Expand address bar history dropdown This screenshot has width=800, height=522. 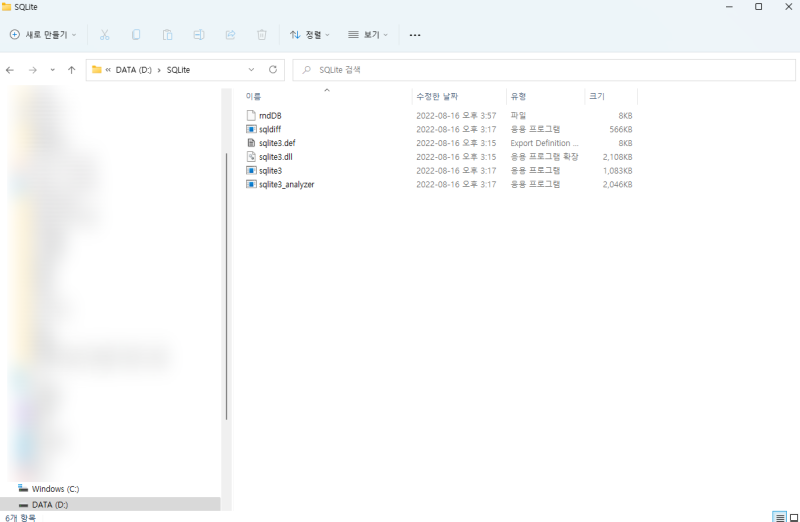(x=251, y=70)
